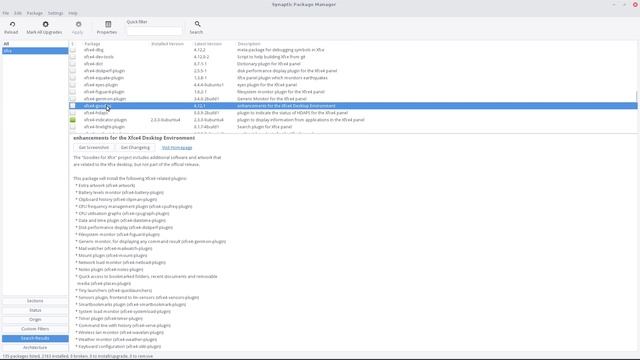Toggle checkbox for xfce4-linelight-plugin
The height and width of the screenshot is (360, 640).
[x=73, y=127]
